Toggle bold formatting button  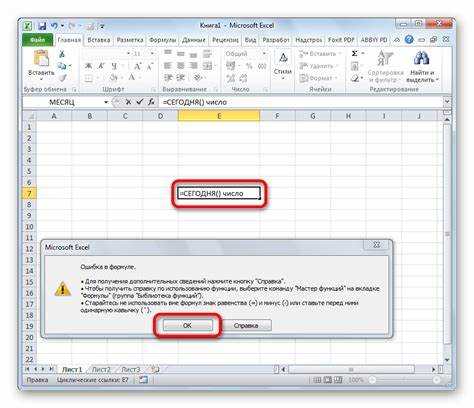[x=88, y=66]
